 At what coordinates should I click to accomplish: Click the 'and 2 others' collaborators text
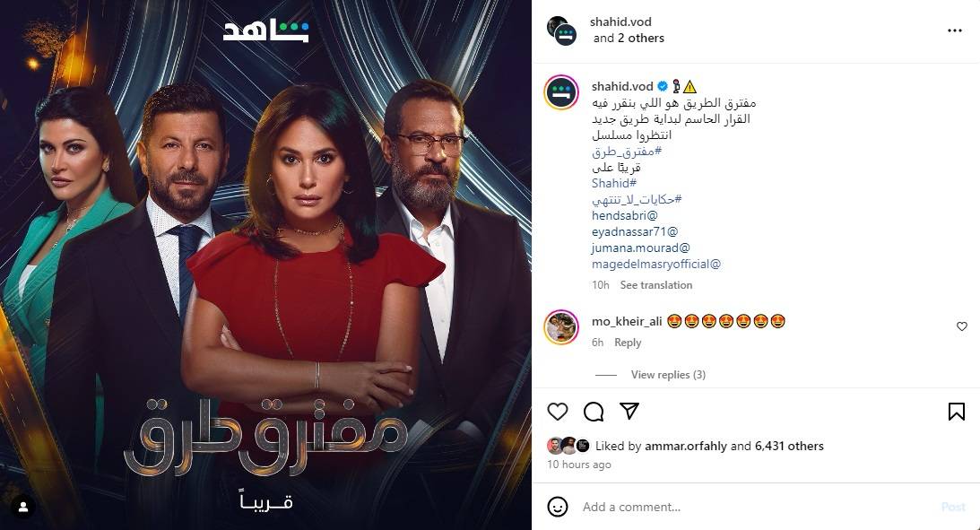pyautogui.click(x=629, y=39)
